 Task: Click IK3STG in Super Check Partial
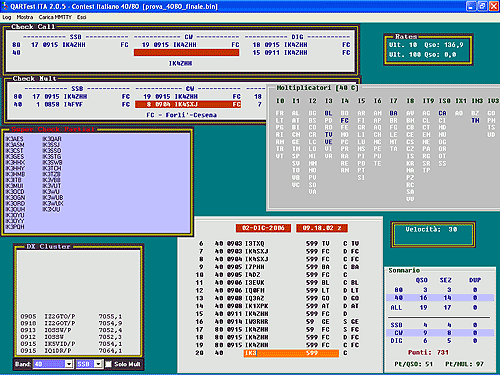(x=52, y=157)
